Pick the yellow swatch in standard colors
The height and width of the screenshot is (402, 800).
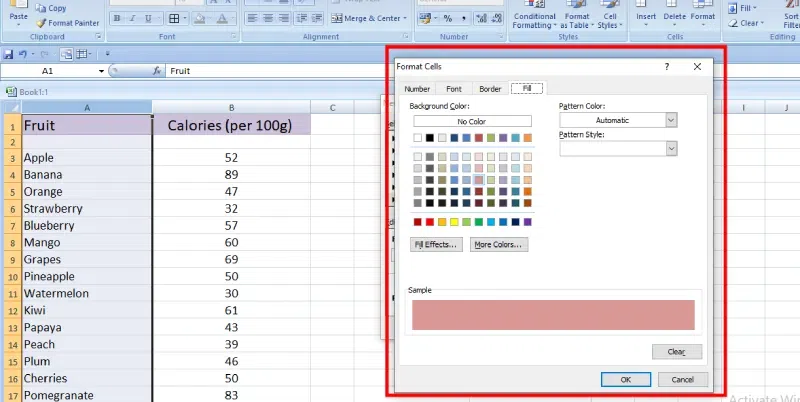[454, 222]
